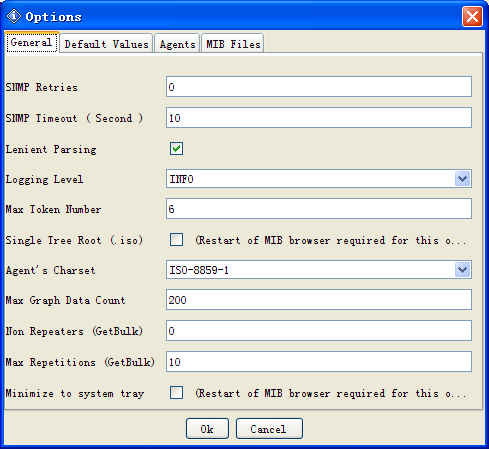Expand the Logging Level dropdown arrow
The image size is (489, 449).
pos(462,179)
